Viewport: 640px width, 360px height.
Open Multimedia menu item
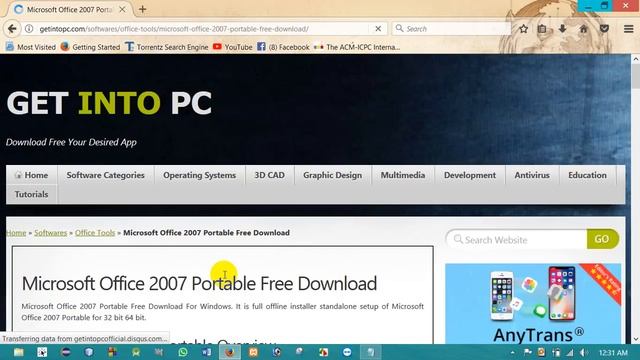pyautogui.click(x=403, y=175)
